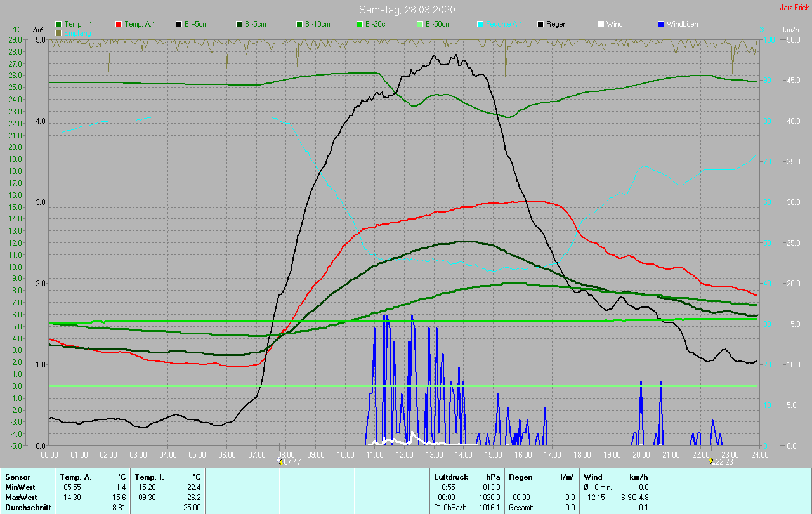Click the MaxWert row label
This screenshot has width=812, height=514.
22,497
